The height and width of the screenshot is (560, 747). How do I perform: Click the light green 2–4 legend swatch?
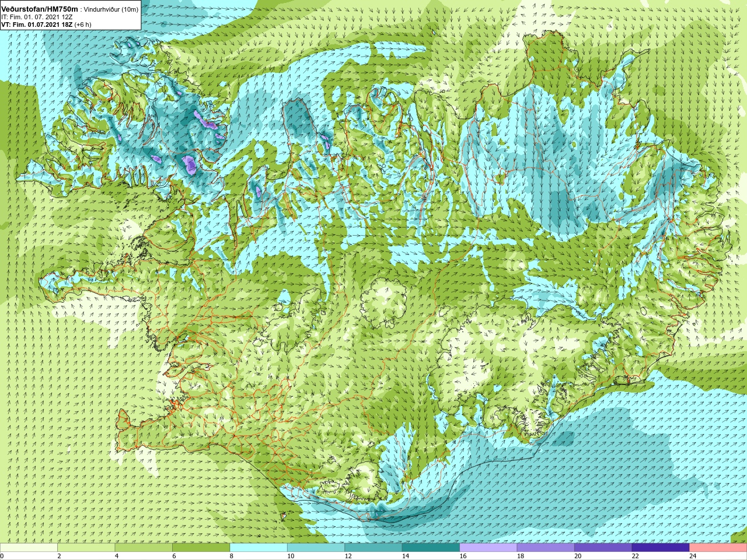(86, 548)
